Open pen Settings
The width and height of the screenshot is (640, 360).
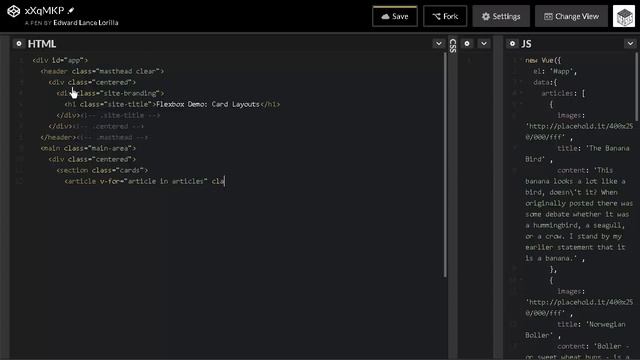(501, 16)
